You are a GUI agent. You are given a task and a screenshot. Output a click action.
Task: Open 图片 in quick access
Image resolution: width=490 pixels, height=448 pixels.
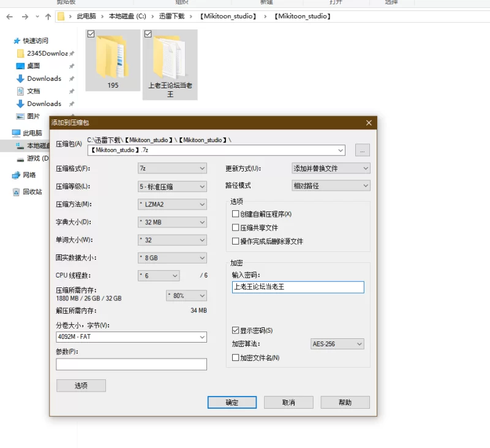33,116
